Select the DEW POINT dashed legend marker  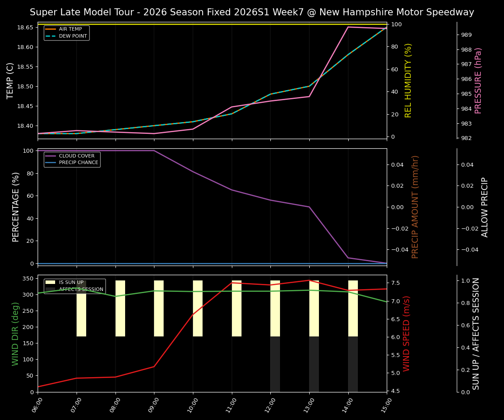[x=51, y=35]
